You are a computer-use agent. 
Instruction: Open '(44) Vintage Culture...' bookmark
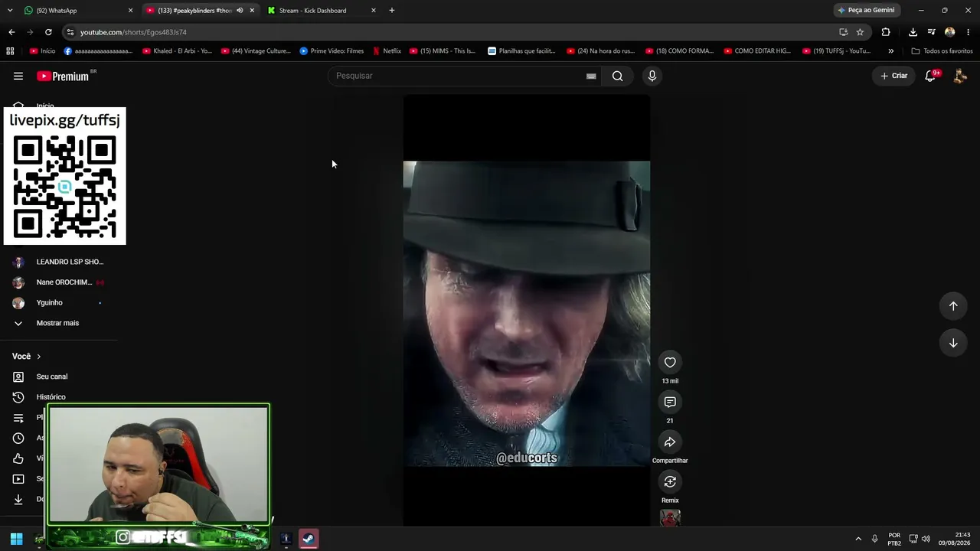256,51
